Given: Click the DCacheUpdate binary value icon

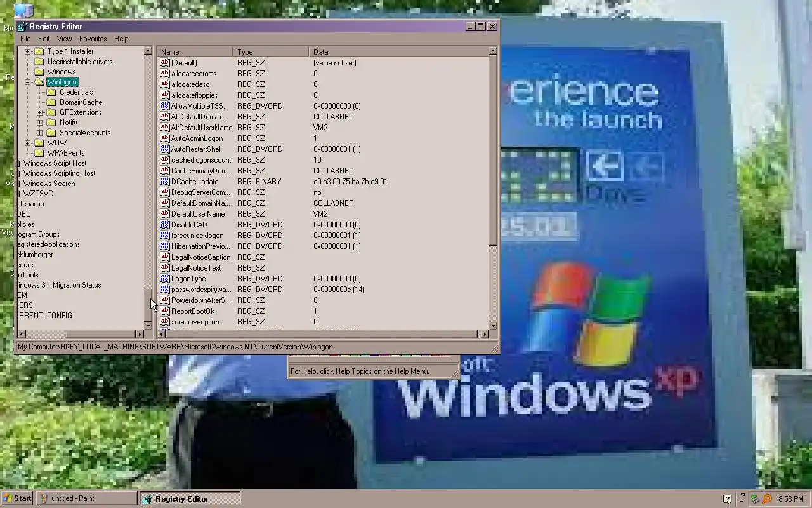Looking at the screenshot, I should [165, 181].
